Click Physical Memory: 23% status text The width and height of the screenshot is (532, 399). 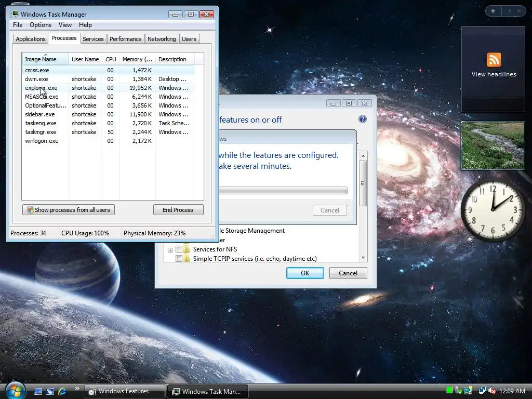click(x=154, y=233)
